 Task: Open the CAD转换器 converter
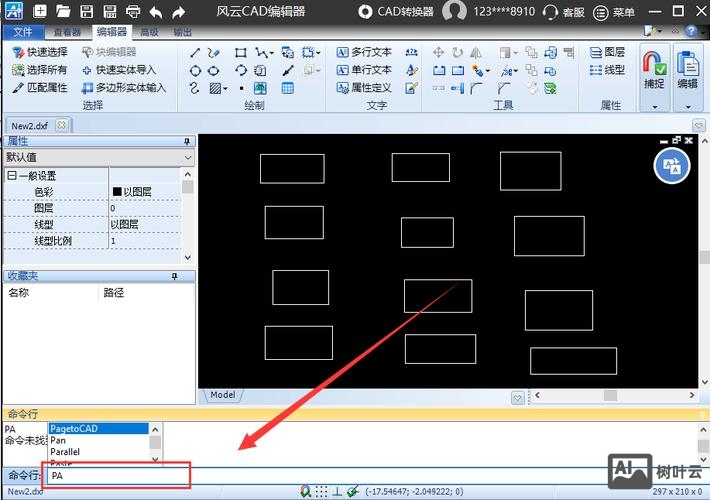[395, 12]
